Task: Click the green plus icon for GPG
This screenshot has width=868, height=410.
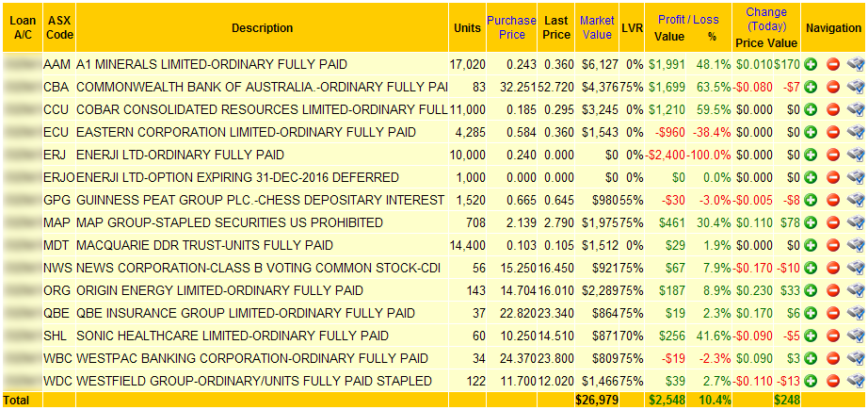Action: tap(811, 200)
